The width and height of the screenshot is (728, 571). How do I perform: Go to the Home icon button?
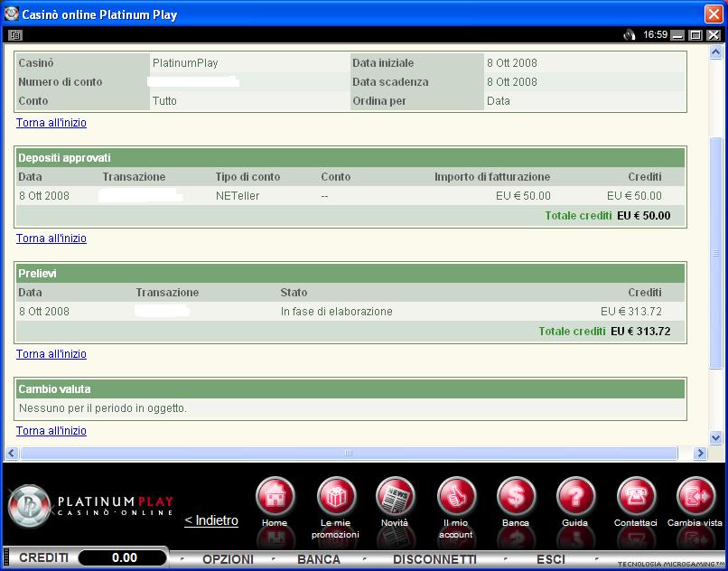tap(275, 496)
